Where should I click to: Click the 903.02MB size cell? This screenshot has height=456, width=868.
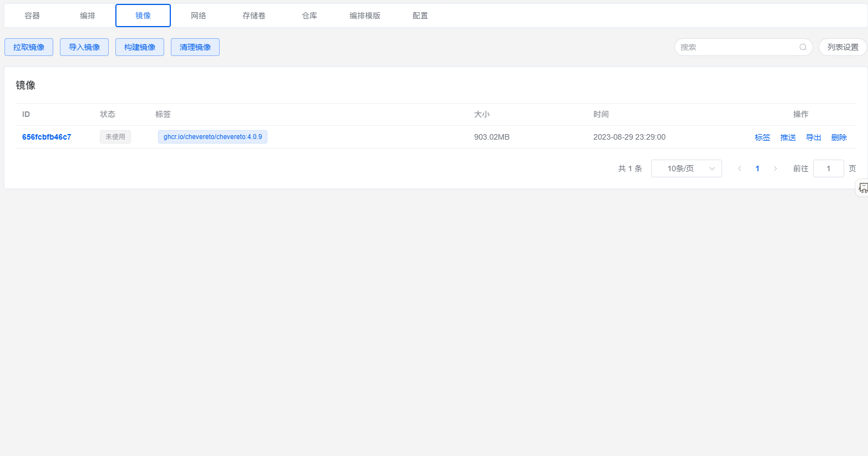[492, 137]
